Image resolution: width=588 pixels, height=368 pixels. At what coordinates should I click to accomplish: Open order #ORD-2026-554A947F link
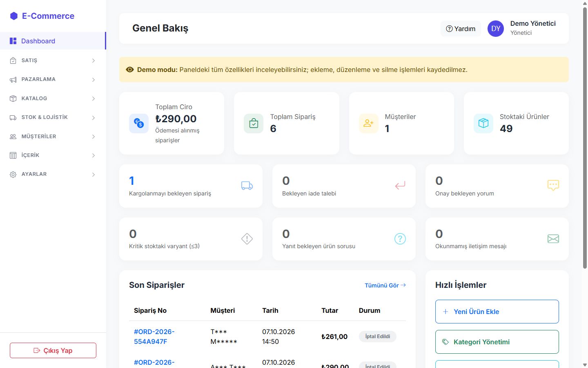coord(154,337)
